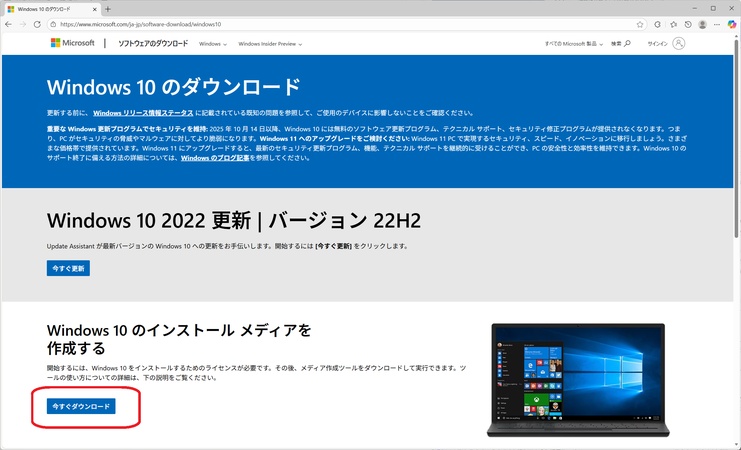This screenshot has width=741, height=450.
Task: Click the Windows 10 のインストール メディアを作成する heading
Action: pos(179,339)
